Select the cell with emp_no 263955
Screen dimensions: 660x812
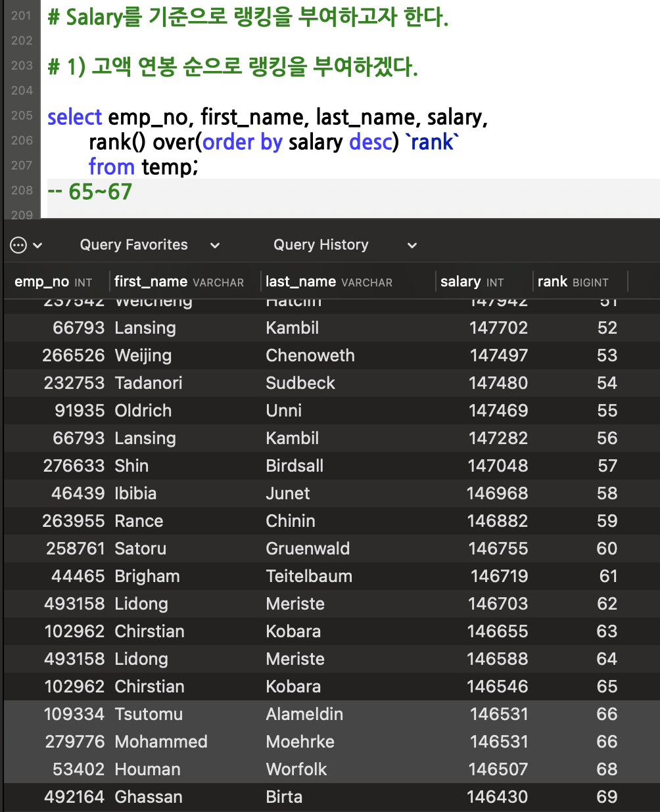pos(74,521)
